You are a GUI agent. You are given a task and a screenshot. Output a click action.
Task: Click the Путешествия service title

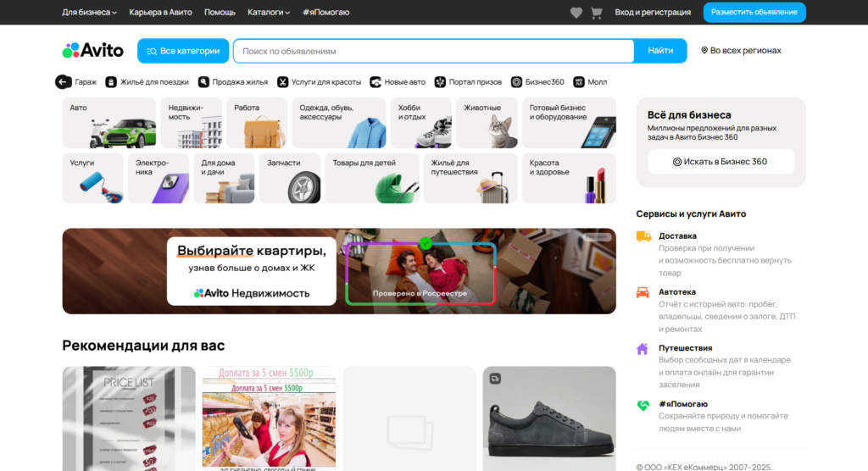tap(685, 348)
